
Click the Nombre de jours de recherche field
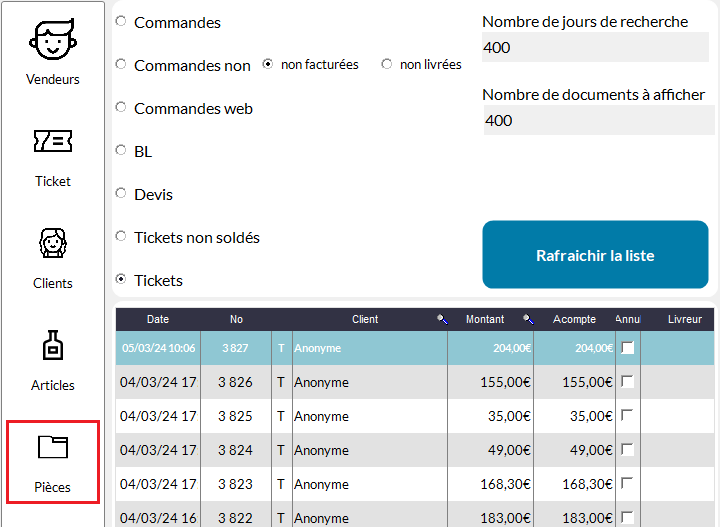tap(595, 47)
